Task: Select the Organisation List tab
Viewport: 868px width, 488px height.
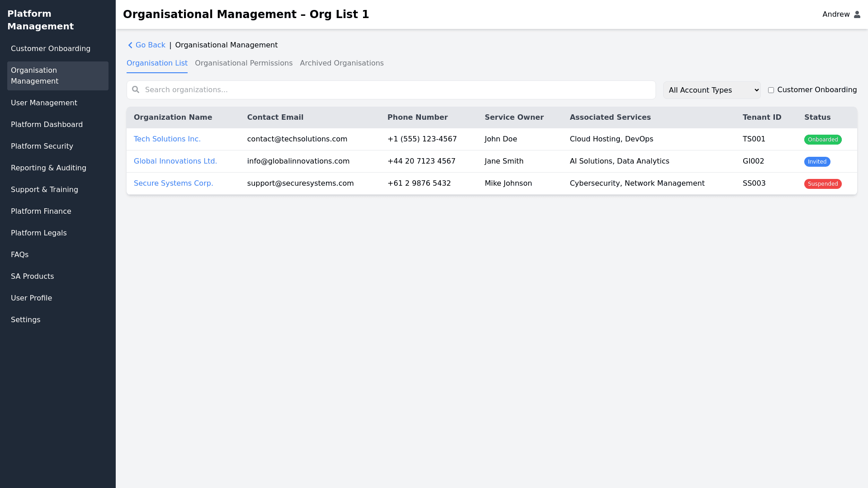Action: pyautogui.click(x=157, y=63)
